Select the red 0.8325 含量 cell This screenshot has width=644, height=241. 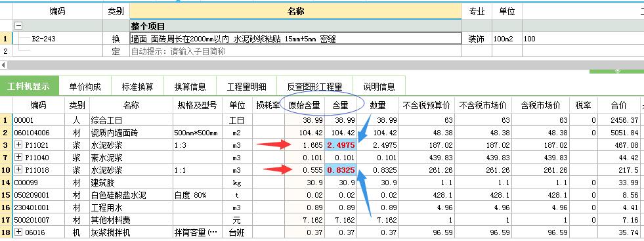(341, 170)
